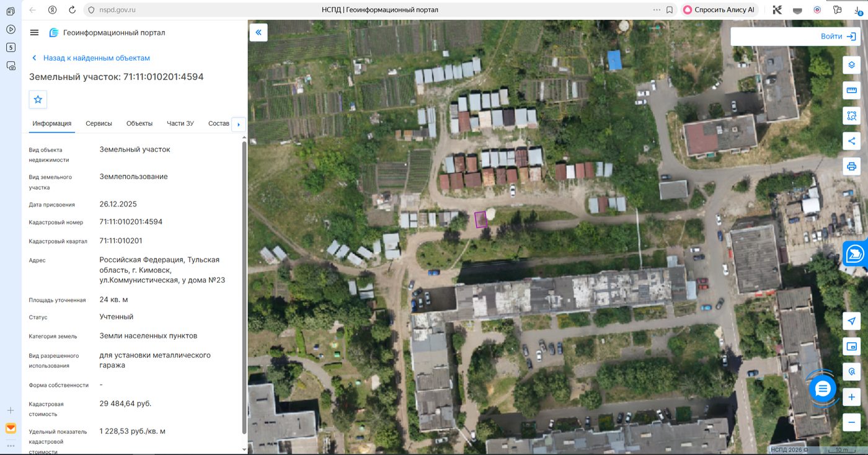Open the hamburger main menu
This screenshot has height=455, width=868.
[x=34, y=32]
